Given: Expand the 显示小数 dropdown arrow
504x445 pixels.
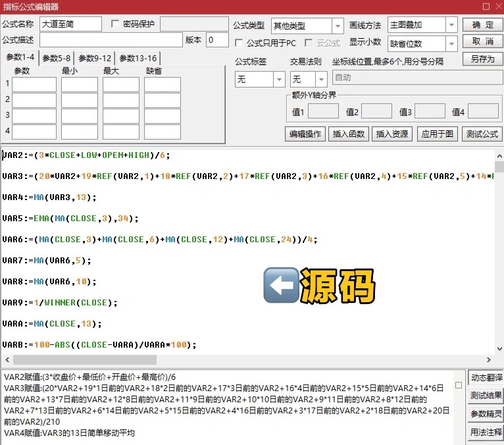Looking at the screenshot, I should pos(451,43).
